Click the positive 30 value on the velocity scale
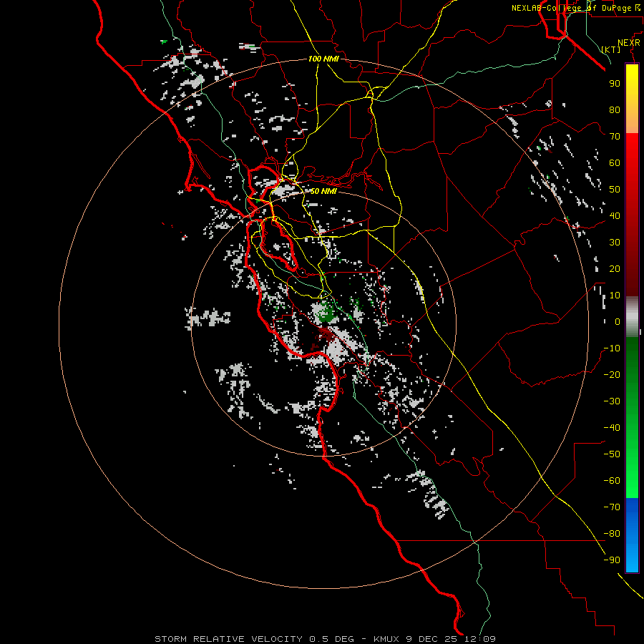Viewport: 644px width, 644px height. [615, 243]
